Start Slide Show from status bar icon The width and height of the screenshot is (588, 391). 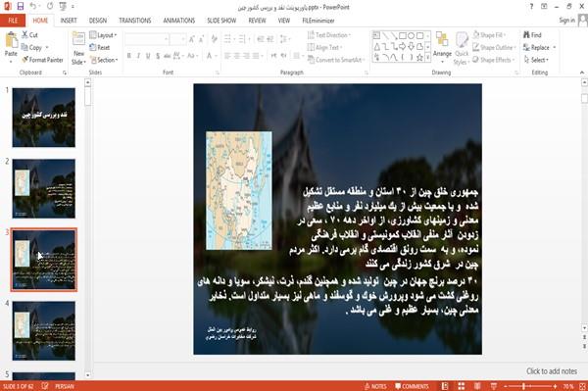pos(494,386)
